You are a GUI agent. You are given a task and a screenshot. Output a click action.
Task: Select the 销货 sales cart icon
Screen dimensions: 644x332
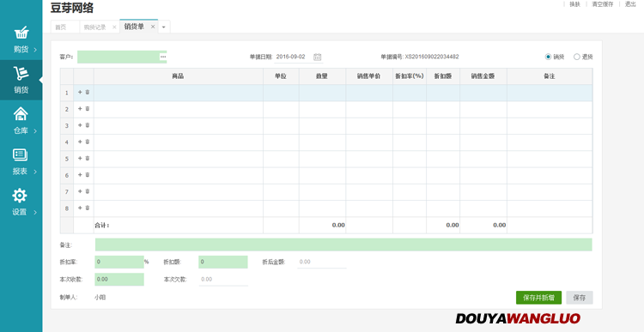pos(21,73)
